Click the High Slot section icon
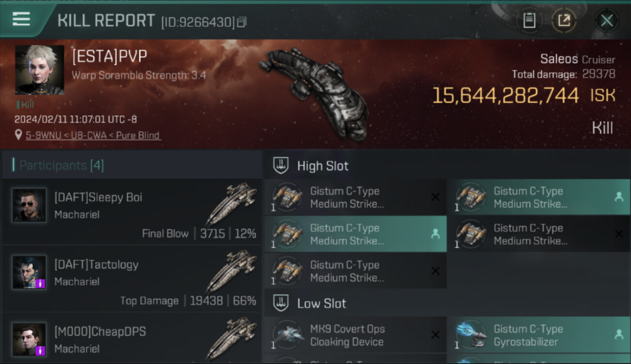The height and width of the screenshot is (364, 631). coord(281,165)
